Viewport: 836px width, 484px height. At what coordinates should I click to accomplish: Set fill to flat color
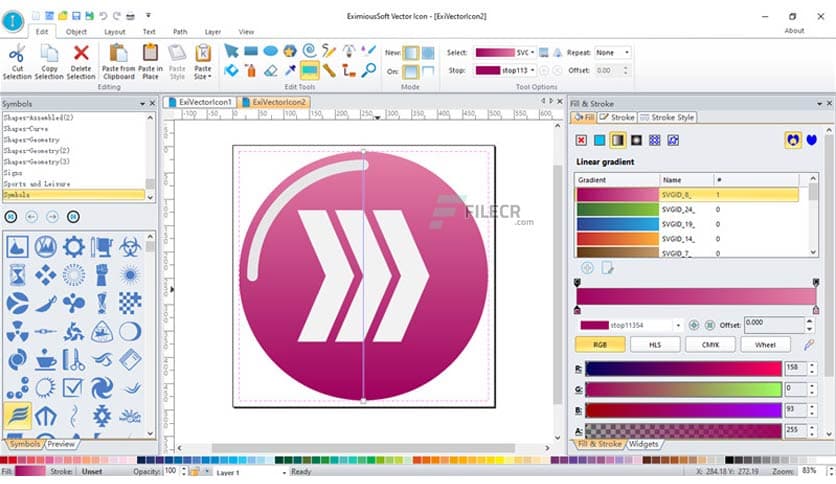pos(600,140)
